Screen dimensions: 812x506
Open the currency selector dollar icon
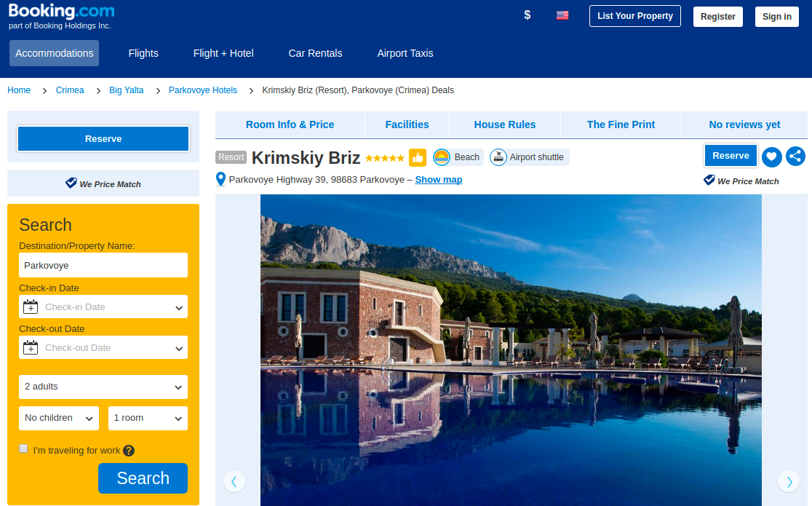(x=528, y=15)
